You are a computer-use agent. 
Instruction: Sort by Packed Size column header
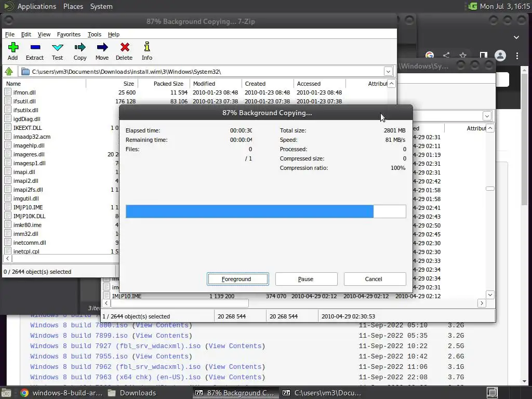(164, 84)
